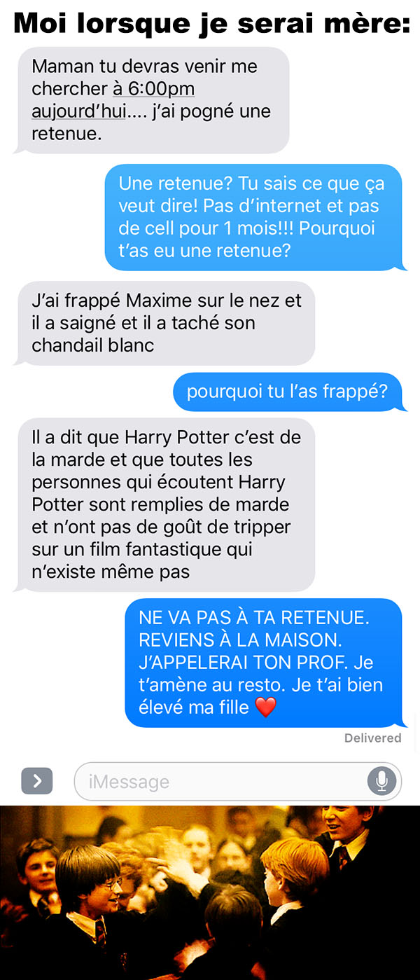This screenshot has height=980, width=420.
Task: Tap the "pourquoi tu l'as frappé?" blue bubble
Action: click(x=288, y=392)
